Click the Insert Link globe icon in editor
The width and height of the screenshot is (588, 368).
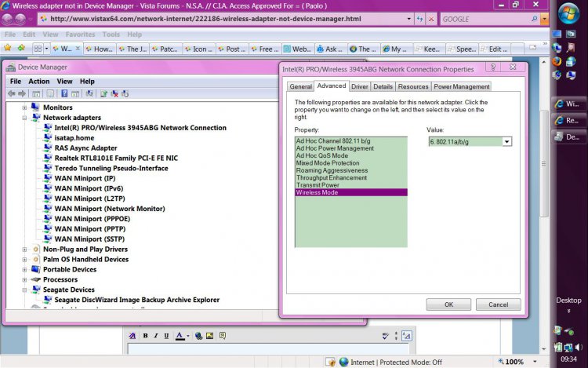click(199, 336)
